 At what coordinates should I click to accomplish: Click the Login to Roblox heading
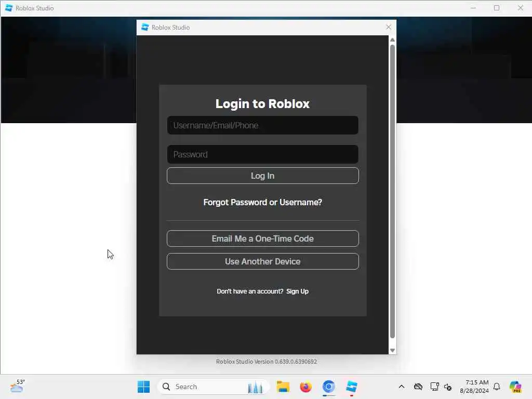click(x=262, y=104)
